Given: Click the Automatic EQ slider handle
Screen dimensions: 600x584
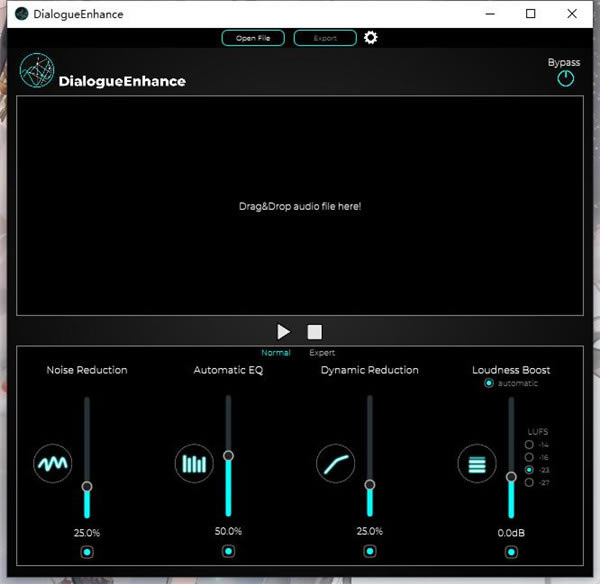Looking at the screenshot, I should pyautogui.click(x=228, y=456).
